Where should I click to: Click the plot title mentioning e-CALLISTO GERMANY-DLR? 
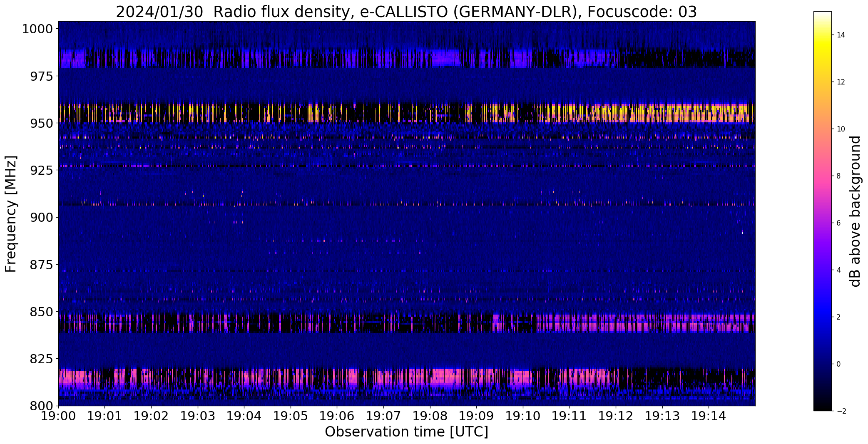(x=406, y=12)
